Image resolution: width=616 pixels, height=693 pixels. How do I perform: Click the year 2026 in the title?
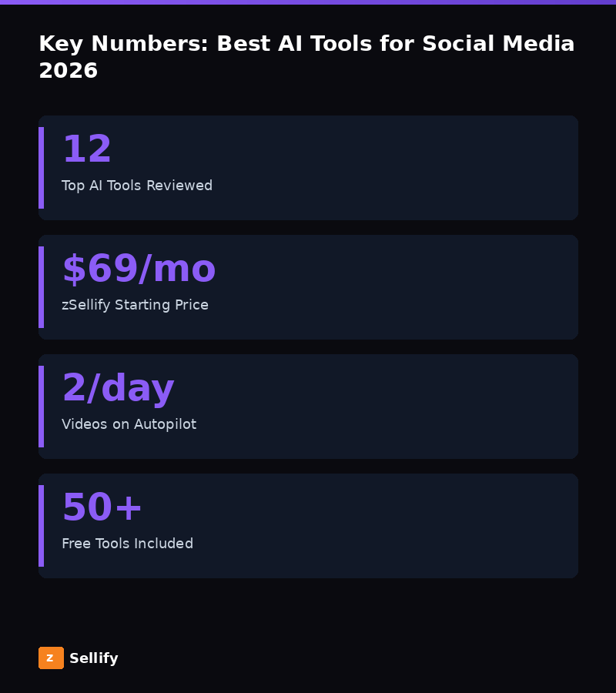click(69, 71)
